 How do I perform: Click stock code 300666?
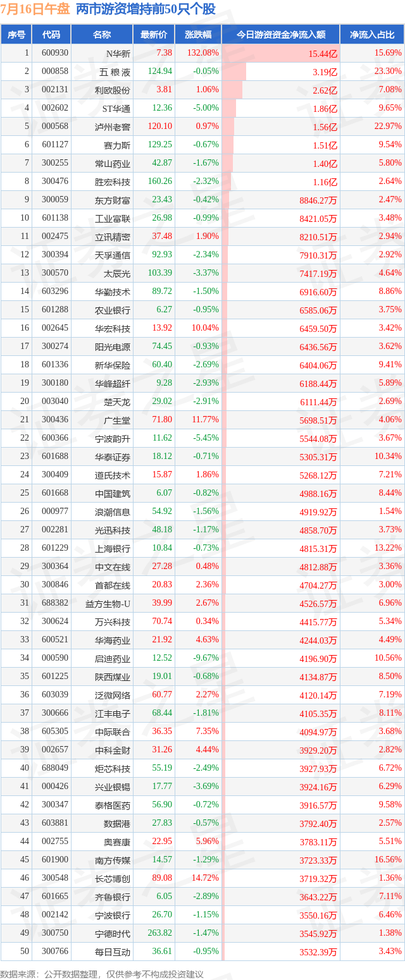tap(55, 713)
